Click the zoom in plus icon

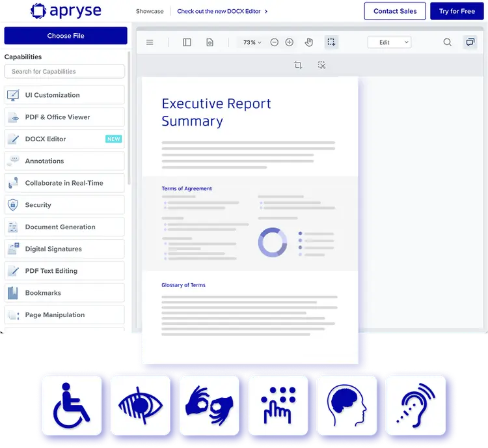pos(290,42)
